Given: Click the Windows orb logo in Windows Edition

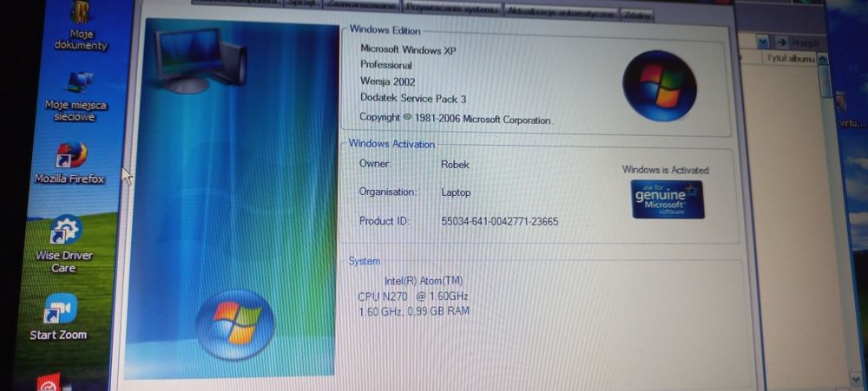Looking at the screenshot, I should point(660,86).
